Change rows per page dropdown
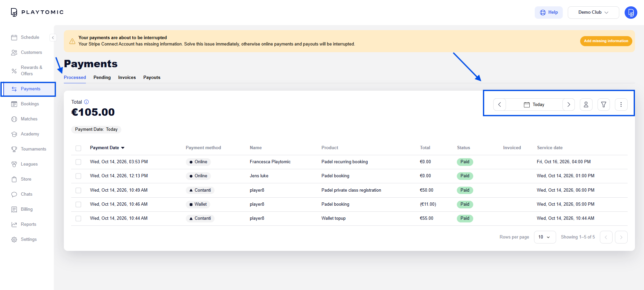Image resolution: width=644 pixels, height=290 pixels. (x=545, y=237)
